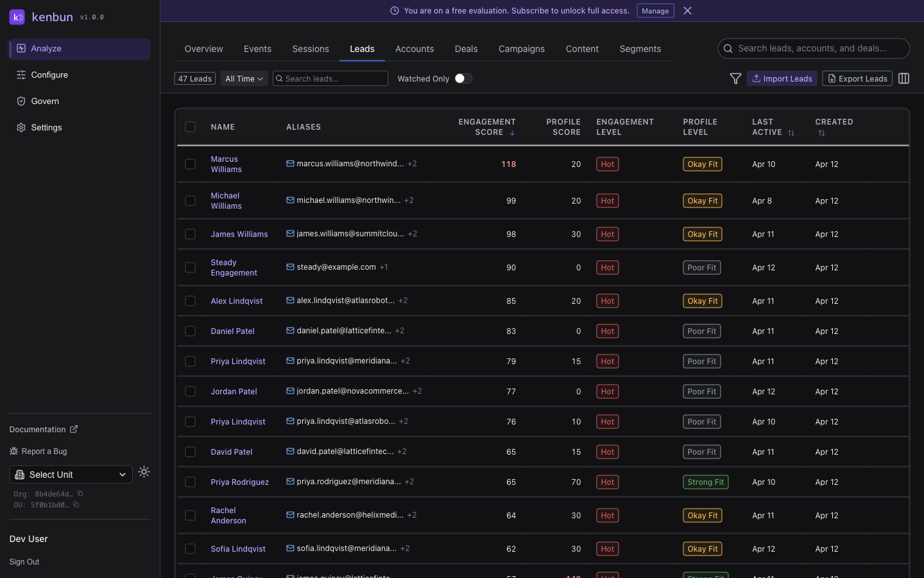
Task: Check the Daniel Patel row checkbox
Action: pyautogui.click(x=191, y=331)
